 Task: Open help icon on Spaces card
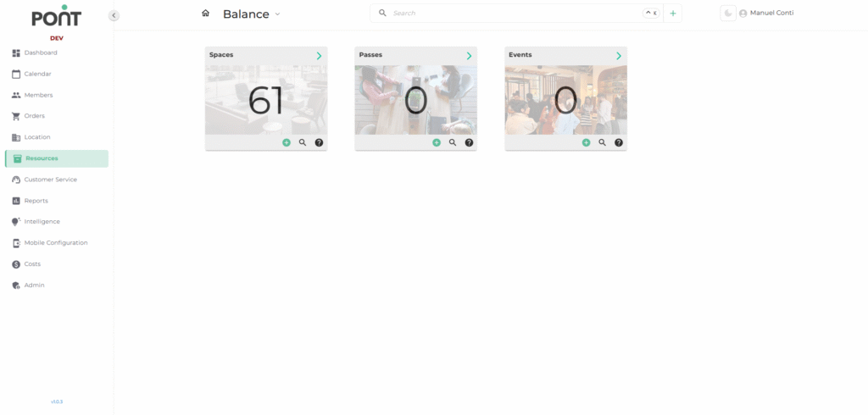tap(319, 143)
